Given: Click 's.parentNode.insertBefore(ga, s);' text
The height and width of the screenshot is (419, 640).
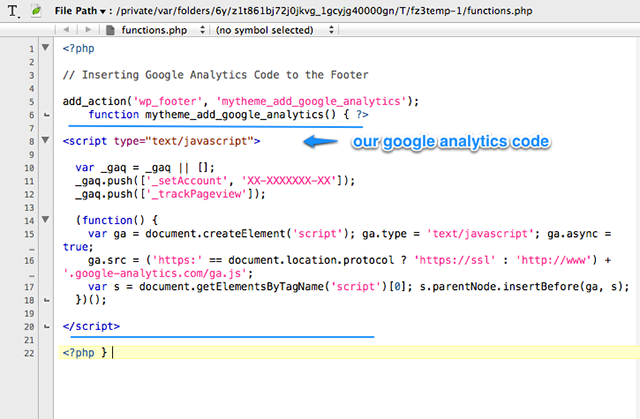Looking at the screenshot, I should 524,286.
